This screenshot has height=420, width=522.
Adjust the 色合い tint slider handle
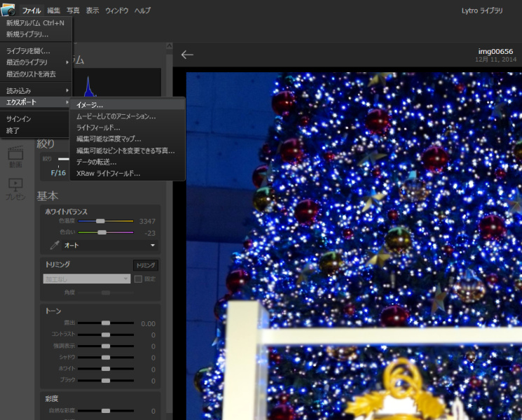coord(102,232)
